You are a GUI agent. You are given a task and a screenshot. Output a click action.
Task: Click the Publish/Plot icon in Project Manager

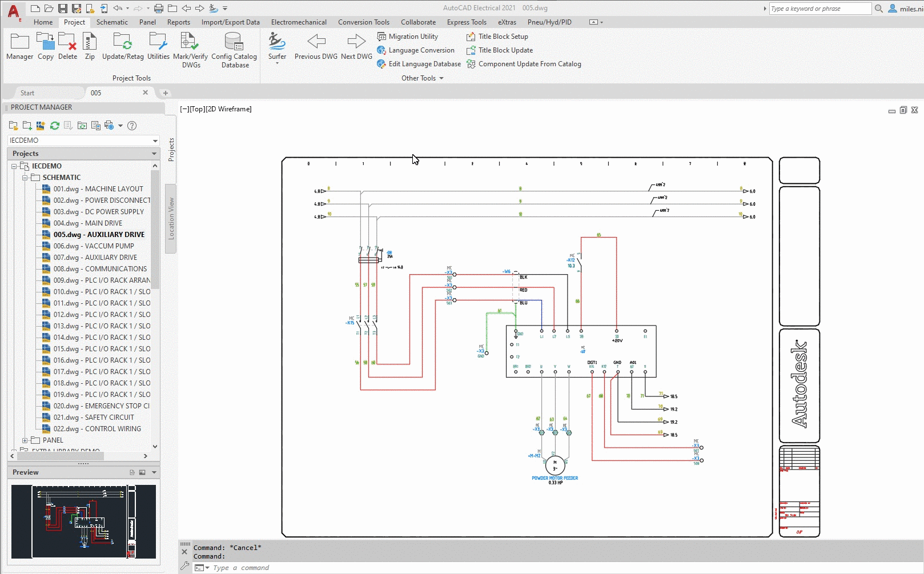coord(109,126)
